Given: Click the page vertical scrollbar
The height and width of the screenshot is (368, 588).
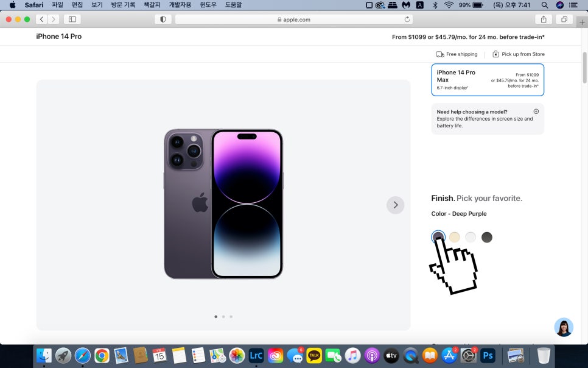Looking at the screenshot, I should (584, 68).
